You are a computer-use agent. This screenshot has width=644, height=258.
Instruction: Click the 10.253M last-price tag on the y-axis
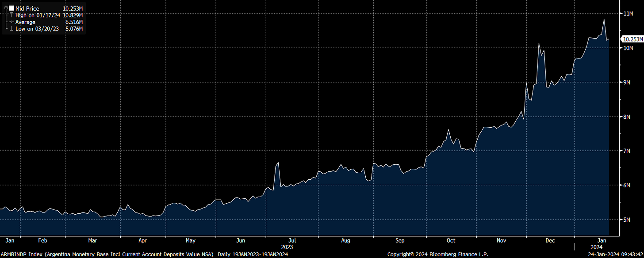point(632,39)
